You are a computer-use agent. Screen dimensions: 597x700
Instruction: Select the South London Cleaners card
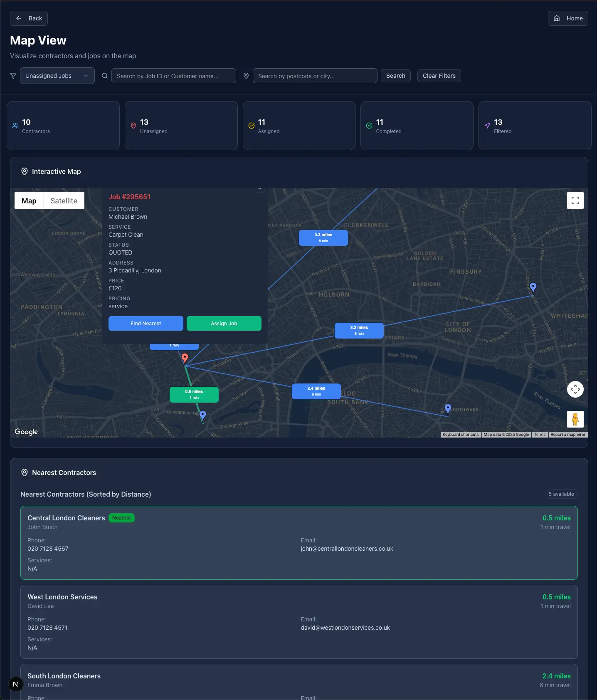(299, 682)
